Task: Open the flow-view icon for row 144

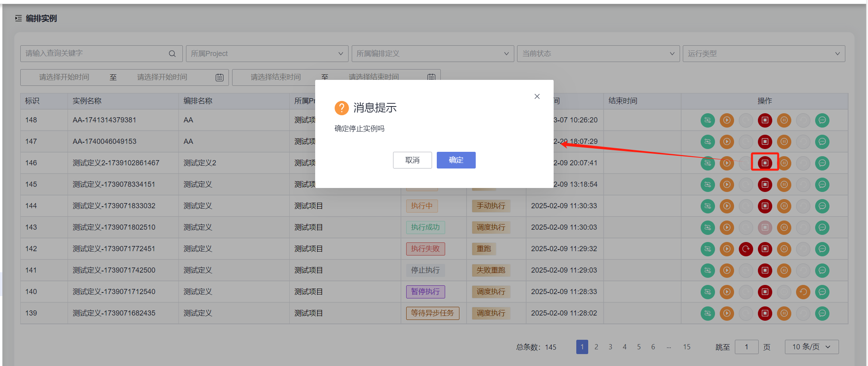Action: [707, 206]
